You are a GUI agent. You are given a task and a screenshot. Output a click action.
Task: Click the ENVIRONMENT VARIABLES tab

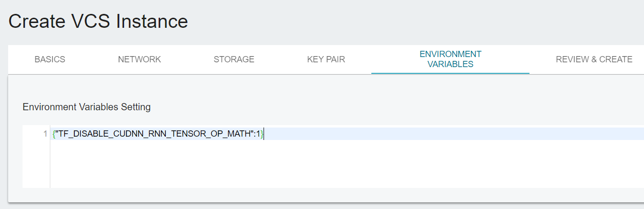450,59
